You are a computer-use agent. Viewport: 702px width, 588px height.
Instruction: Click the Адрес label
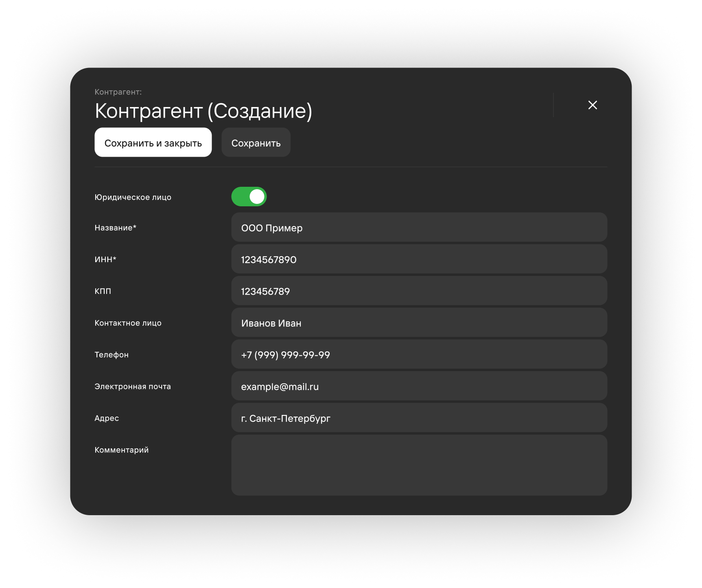coord(107,418)
